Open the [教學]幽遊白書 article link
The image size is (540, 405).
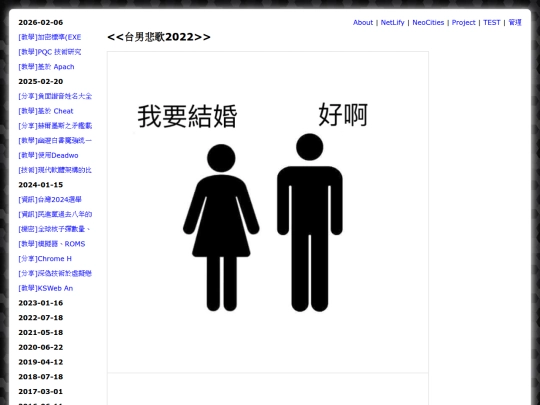point(55,141)
